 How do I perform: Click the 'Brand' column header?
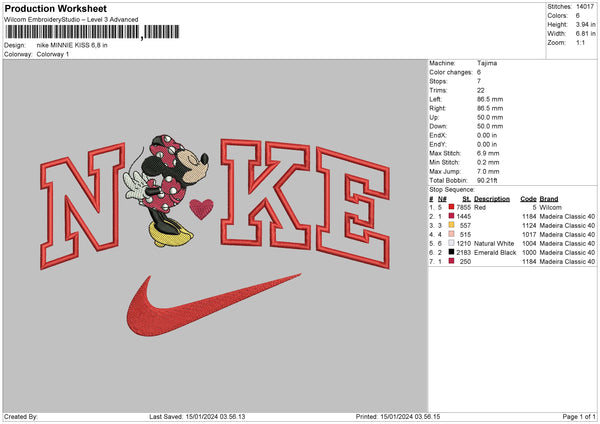[549, 199]
